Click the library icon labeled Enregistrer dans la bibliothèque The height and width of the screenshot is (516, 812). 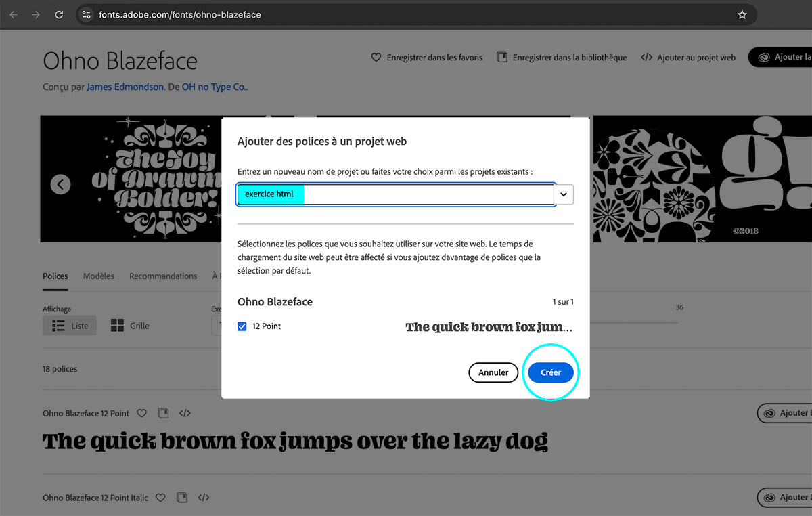click(502, 58)
